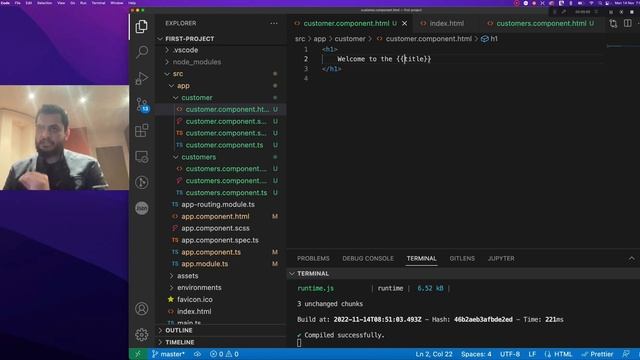Click the src breadcrumb segment
Screen dimensions: 640x360
point(300,39)
